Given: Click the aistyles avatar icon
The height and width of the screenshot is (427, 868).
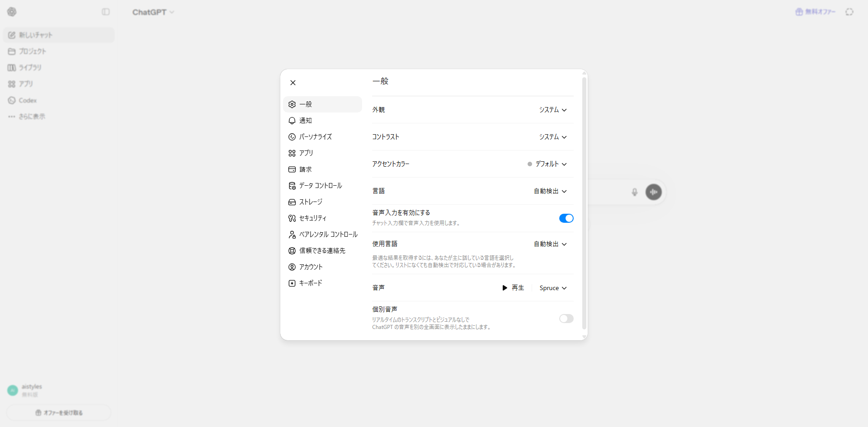Looking at the screenshot, I should tap(13, 390).
